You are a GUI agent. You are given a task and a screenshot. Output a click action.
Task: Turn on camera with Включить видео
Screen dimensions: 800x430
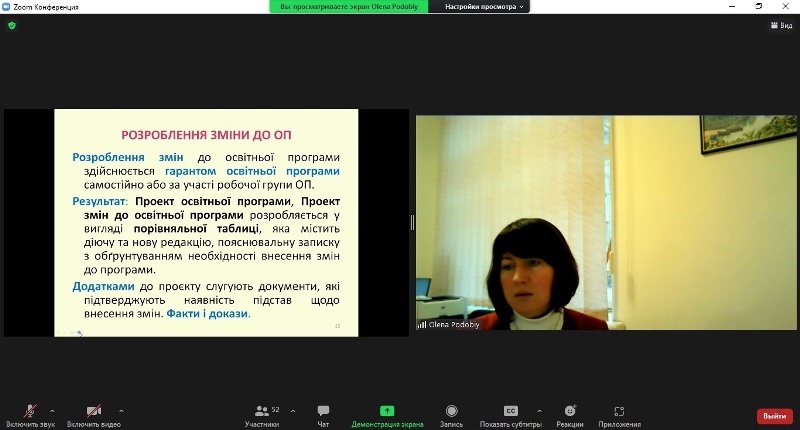point(94,416)
